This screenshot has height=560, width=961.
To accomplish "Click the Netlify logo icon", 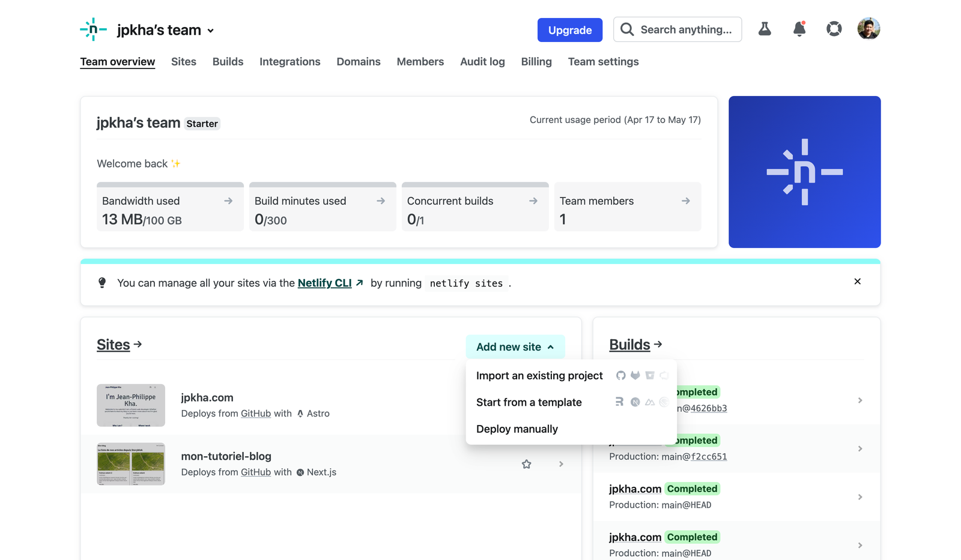I will pyautogui.click(x=93, y=29).
